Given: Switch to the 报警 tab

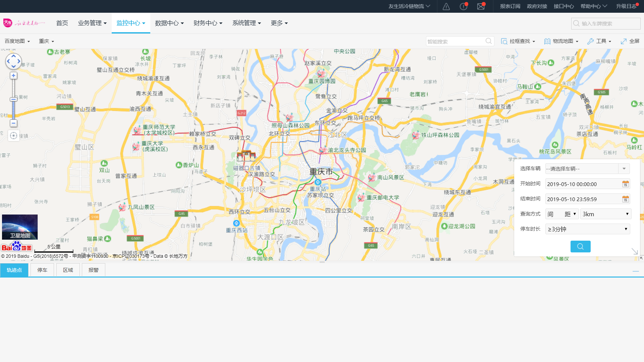Looking at the screenshot, I should pos(94,270).
